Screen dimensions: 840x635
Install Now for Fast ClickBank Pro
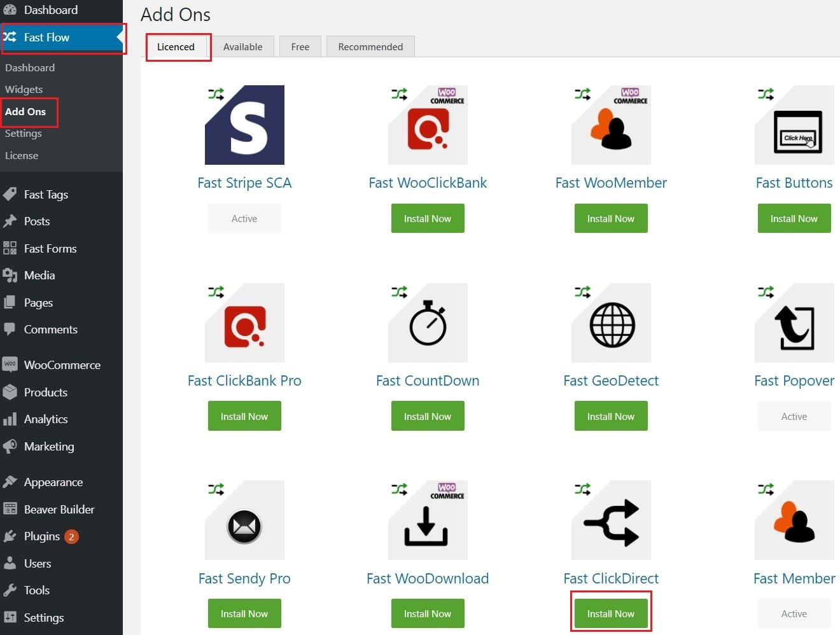pyautogui.click(x=244, y=416)
